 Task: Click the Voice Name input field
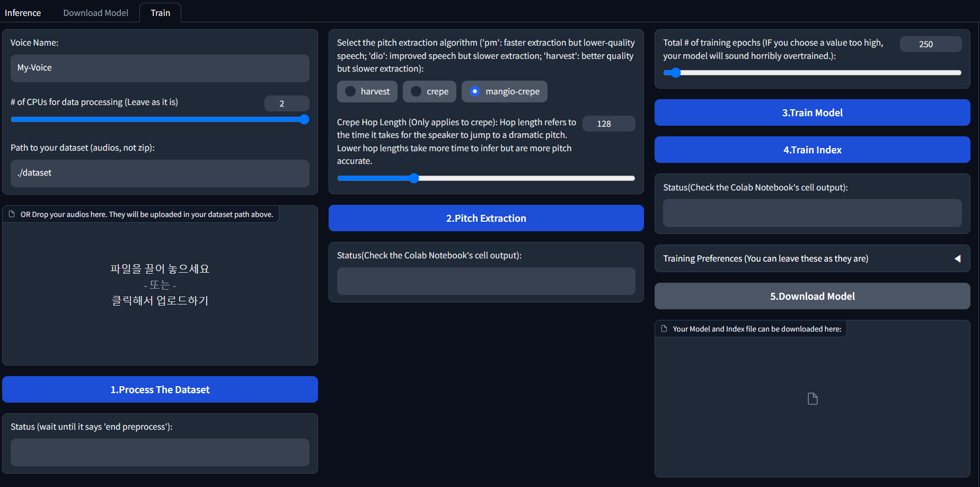pyautogui.click(x=160, y=68)
